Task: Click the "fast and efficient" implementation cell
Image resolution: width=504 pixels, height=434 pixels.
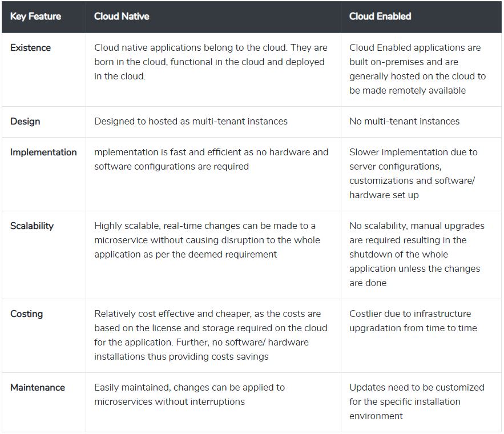Action: pyautogui.click(x=211, y=159)
